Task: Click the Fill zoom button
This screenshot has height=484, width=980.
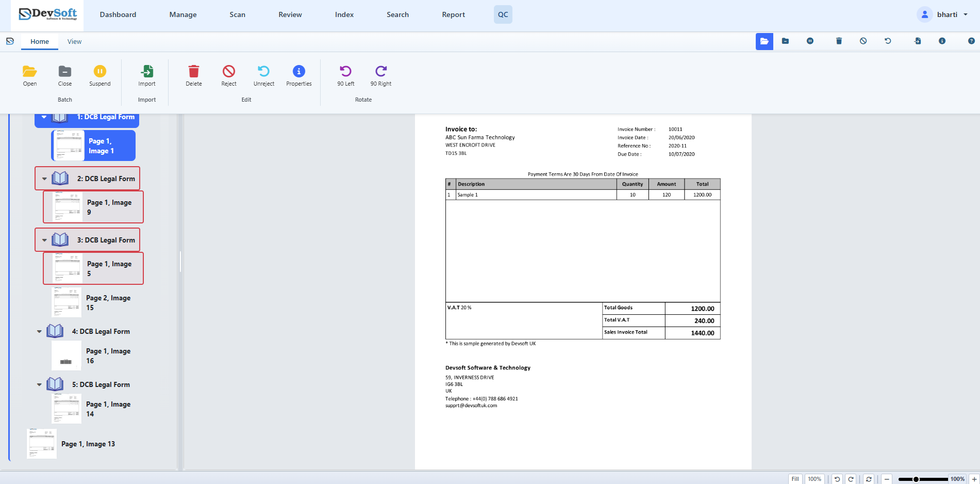Action: (x=795, y=479)
